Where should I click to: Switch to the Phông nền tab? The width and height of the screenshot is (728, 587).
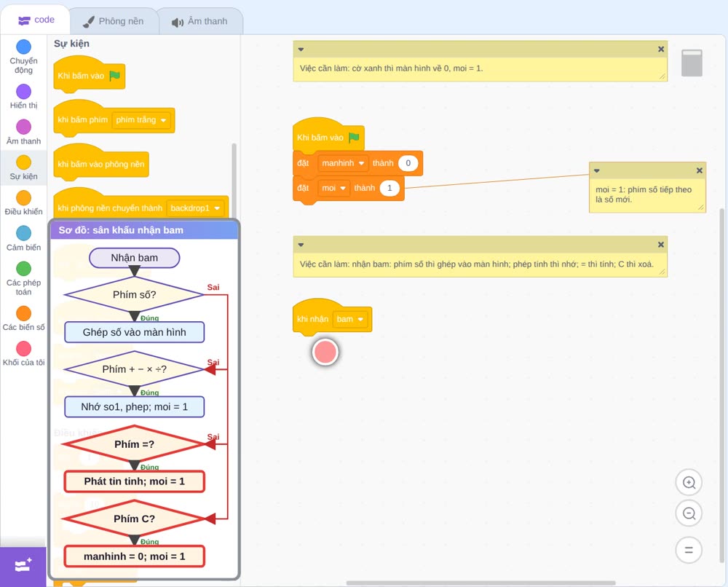click(114, 21)
